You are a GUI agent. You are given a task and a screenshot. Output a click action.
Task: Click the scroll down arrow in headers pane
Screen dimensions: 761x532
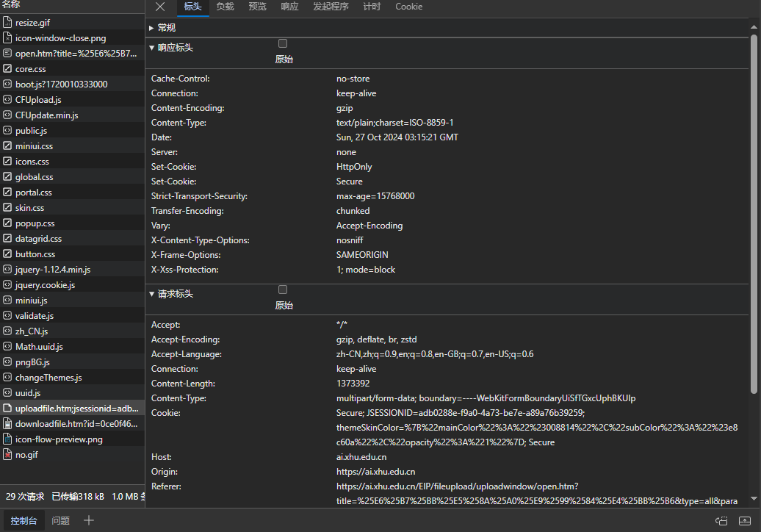pyautogui.click(x=754, y=498)
